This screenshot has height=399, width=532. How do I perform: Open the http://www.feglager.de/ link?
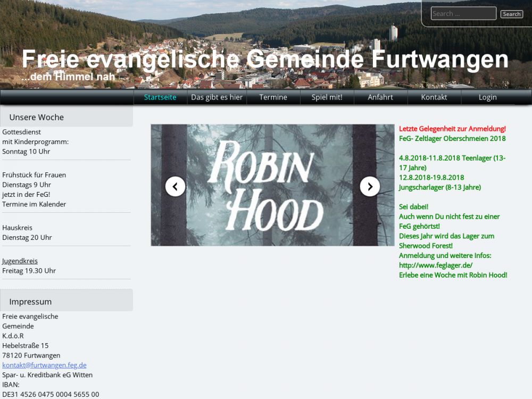pyautogui.click(x=436, y=265)
